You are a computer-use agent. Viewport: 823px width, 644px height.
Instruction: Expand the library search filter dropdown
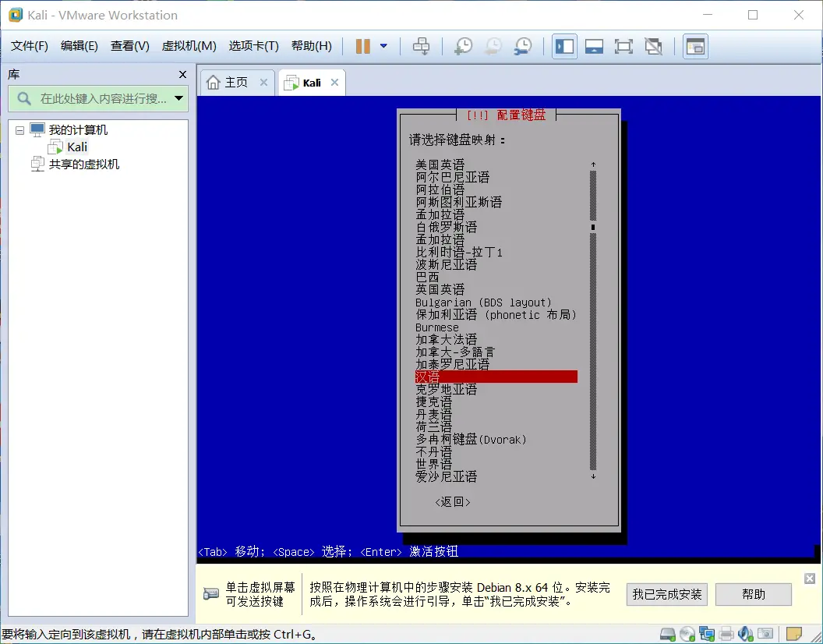point(179,98)
